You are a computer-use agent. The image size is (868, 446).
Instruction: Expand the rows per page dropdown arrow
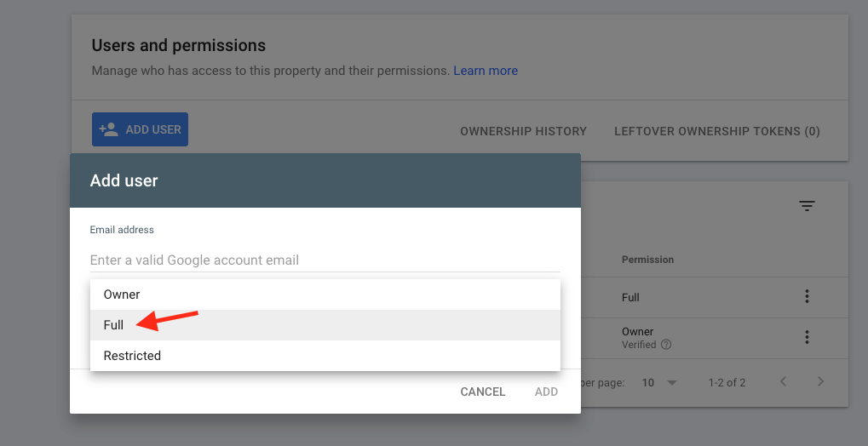(672, 382)
